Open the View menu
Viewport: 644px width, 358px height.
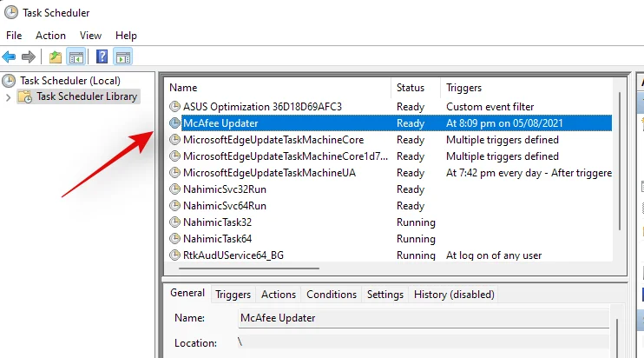90,36
